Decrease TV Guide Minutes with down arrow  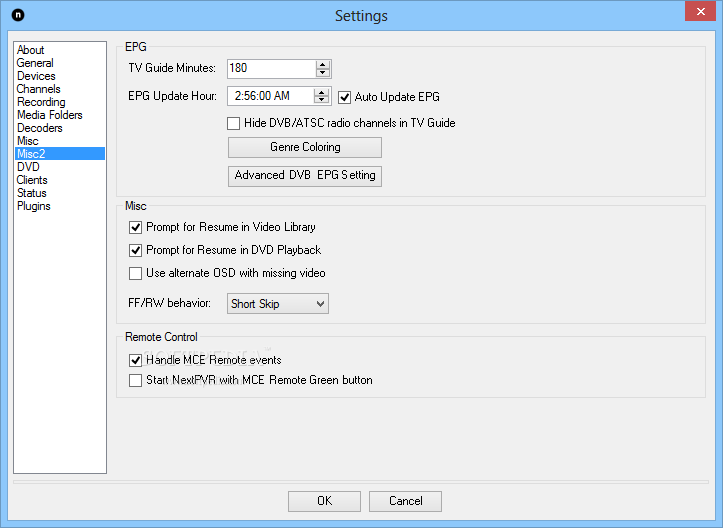(323, 73)
